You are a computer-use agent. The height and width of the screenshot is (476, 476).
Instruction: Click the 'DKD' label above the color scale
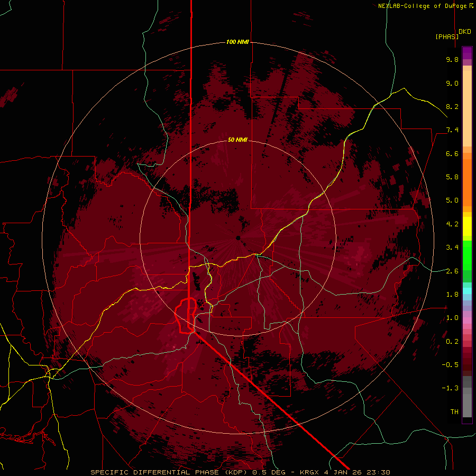(465, 32)
